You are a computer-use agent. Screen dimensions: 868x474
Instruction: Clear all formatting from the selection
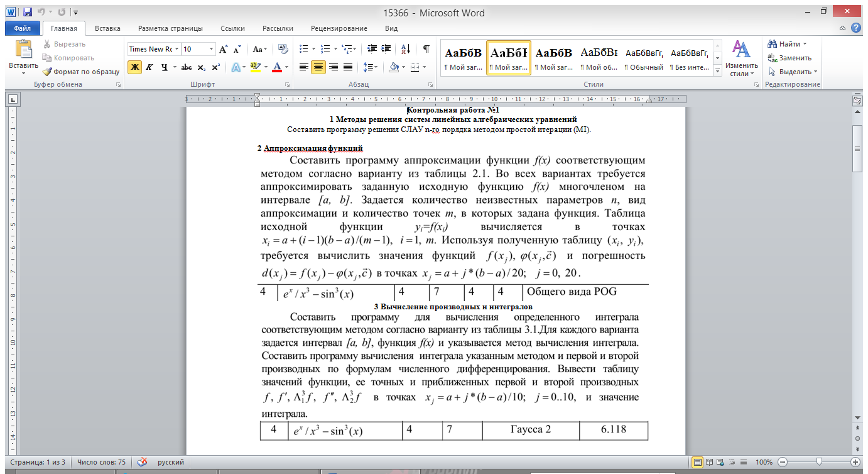283,49
